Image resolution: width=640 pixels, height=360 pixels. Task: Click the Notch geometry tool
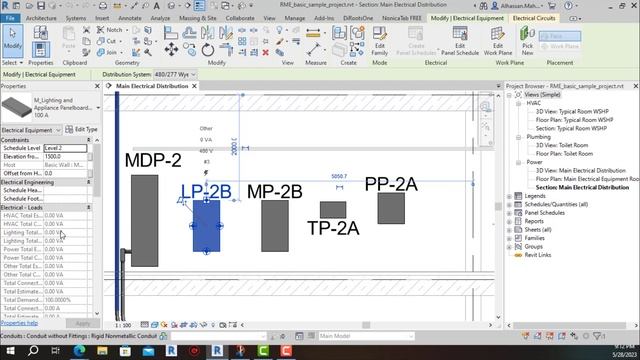[109, 30]
